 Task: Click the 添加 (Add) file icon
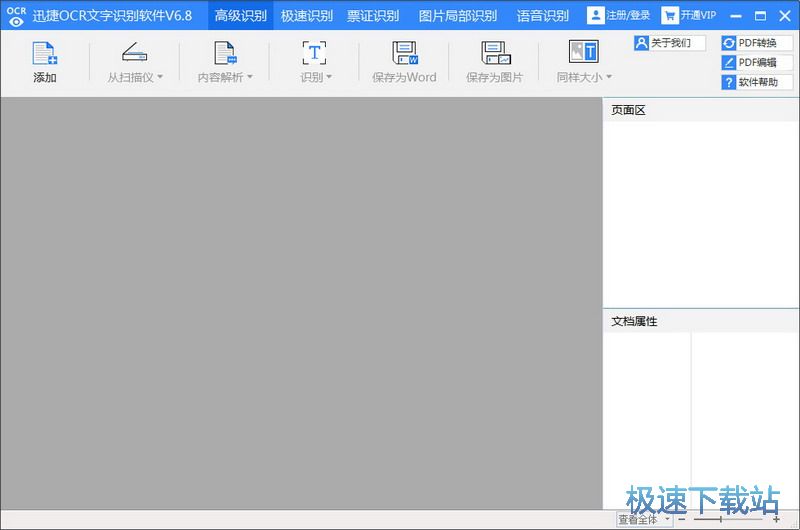(45, 54)
